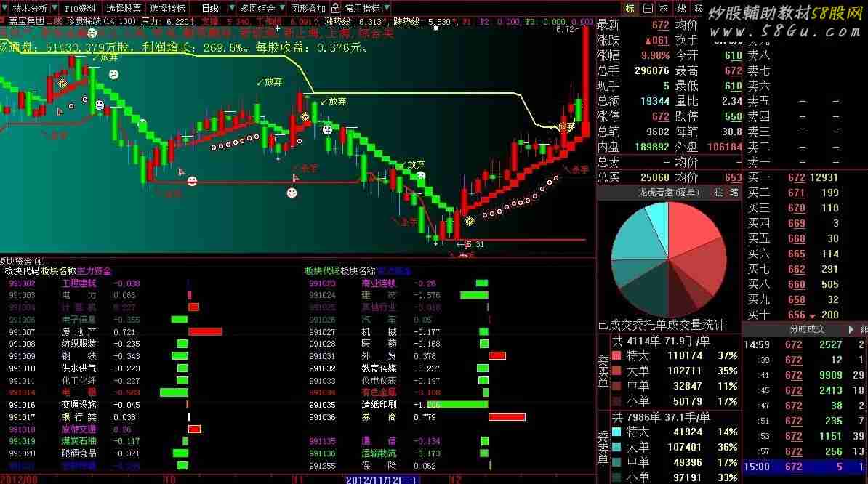Image resolution: width=868 pixels, height=484 pixels.
Task: Click the red capital bar for 房地产
Action: click(x=206, y=332)
